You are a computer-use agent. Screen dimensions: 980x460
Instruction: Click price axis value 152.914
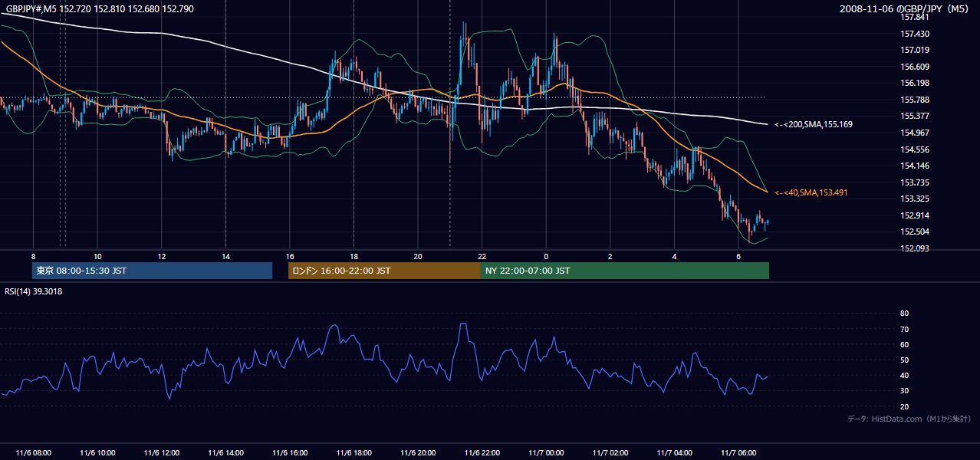coord(915,215)
